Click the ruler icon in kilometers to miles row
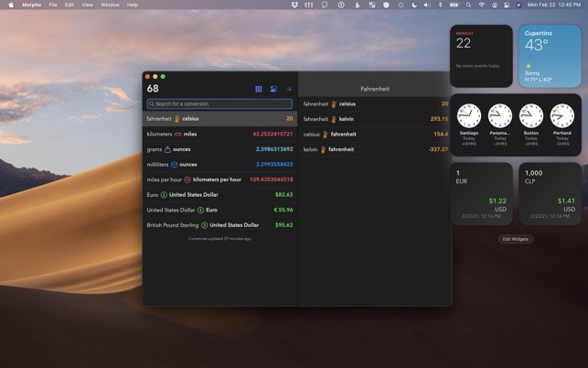This screenshot has width=588, height=368. [177, 134]
